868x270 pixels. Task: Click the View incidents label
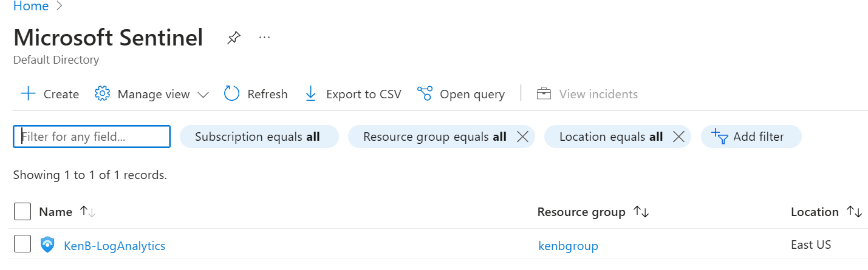(598, 94)
